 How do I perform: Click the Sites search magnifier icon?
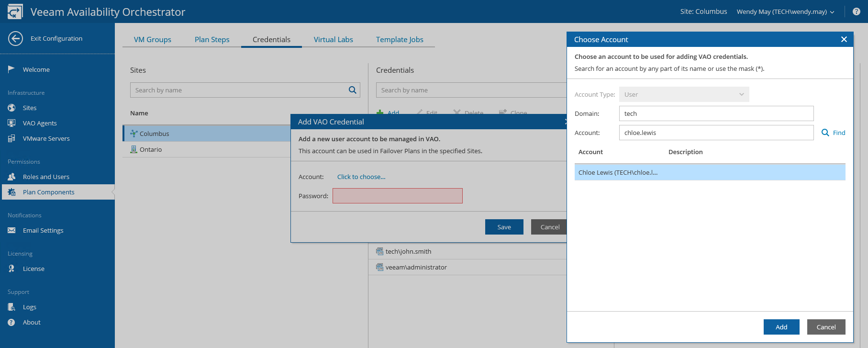[x=353, y=90]
